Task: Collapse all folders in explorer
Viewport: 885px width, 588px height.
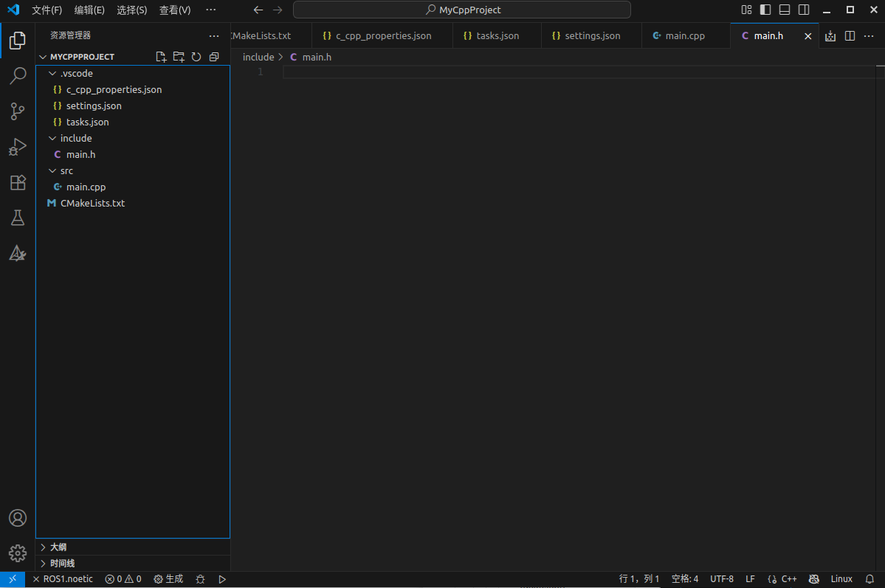Action: tap(214, 57)
